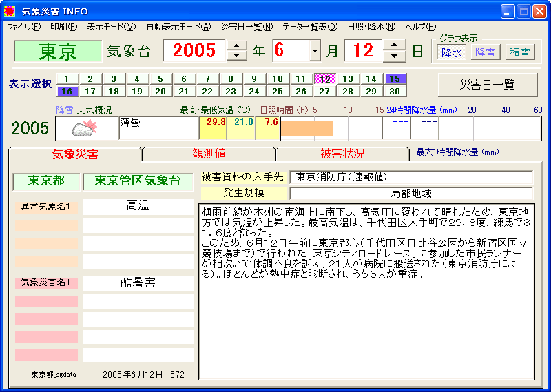Click the year field showing 2005
This screenshot has height=392, width=551.
[x=195, y=50]
